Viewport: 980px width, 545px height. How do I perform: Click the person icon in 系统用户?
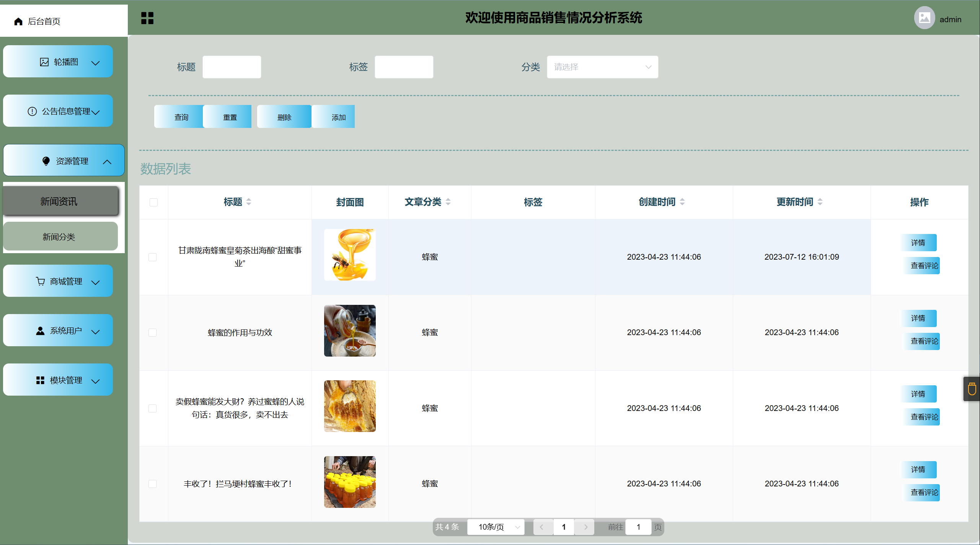[x=40, y=331]
